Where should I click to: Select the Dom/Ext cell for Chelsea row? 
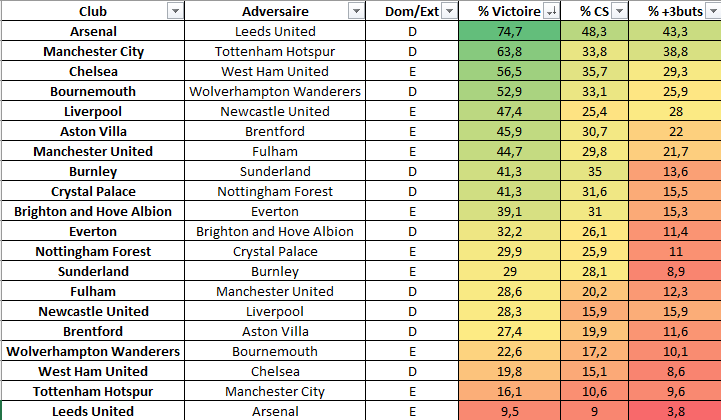(x=412, y=71)
